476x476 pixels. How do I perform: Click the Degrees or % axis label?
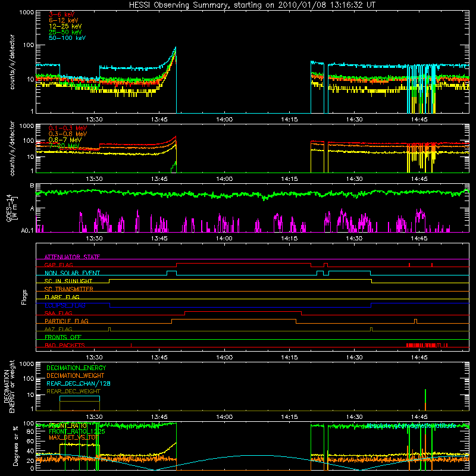coord(15,446)
